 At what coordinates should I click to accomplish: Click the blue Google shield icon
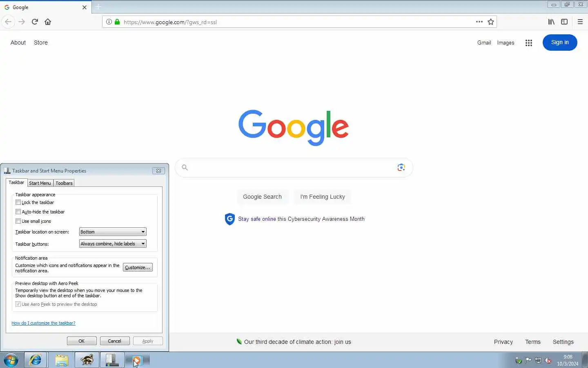click(x=230, y=219)
